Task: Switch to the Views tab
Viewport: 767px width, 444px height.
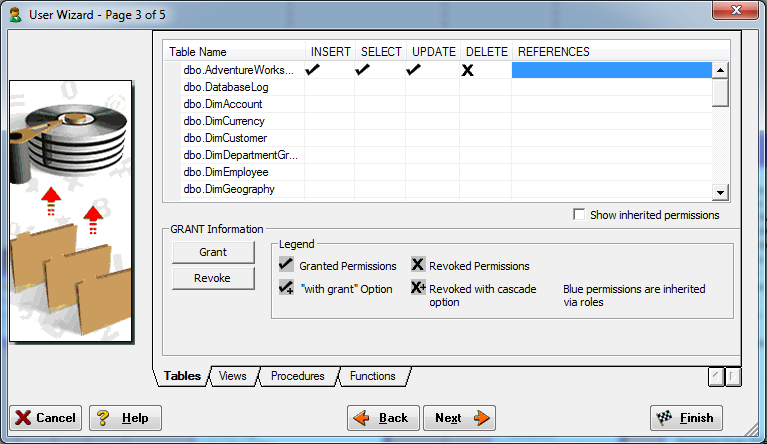Action: tap(233, 376)
